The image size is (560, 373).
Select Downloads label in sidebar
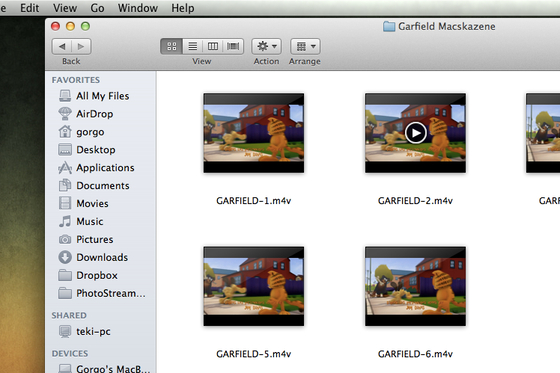point(102,257)
